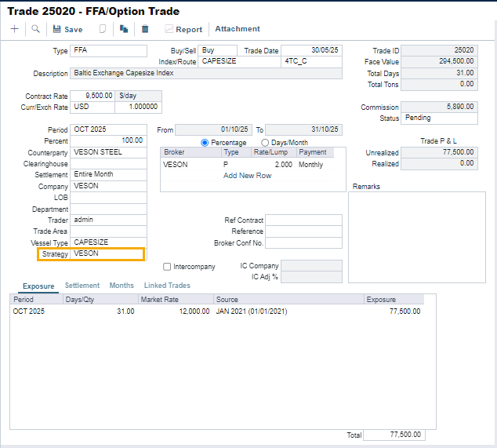This screenshot has height=448, width=497.
Task: Enable the Intercompany checkbox
Action: 167,267
